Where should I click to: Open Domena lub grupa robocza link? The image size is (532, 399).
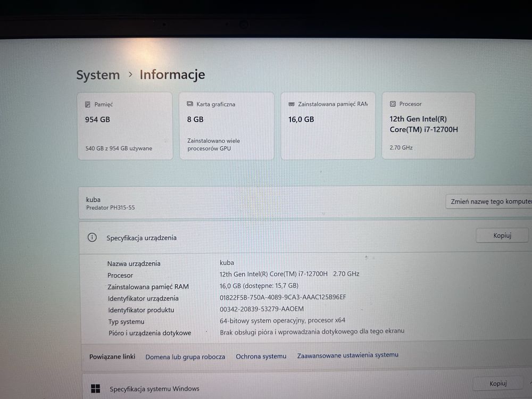[185, 357]
